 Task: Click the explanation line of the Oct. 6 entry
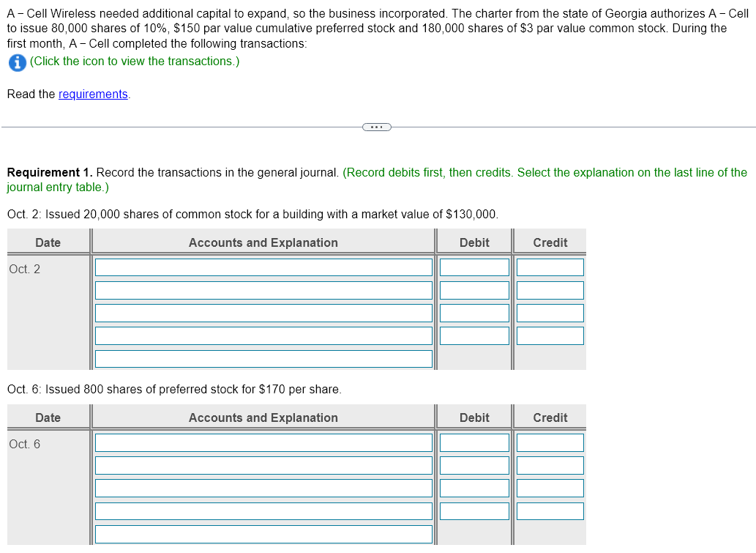[263, 533]
